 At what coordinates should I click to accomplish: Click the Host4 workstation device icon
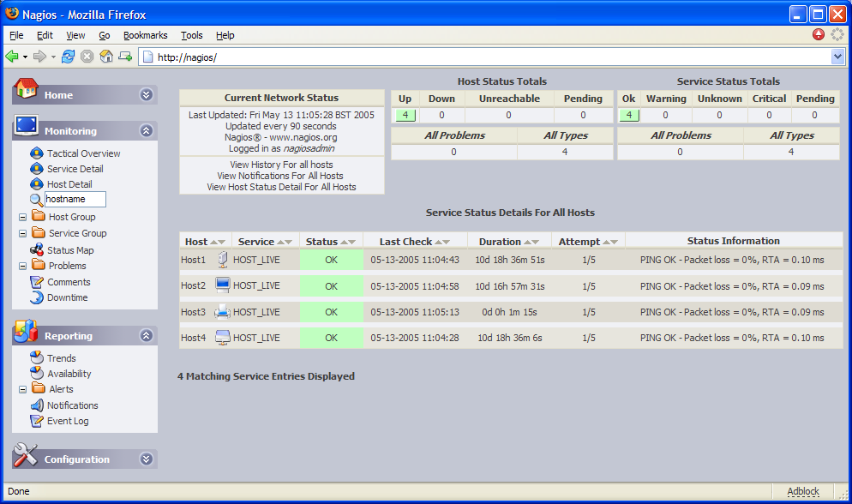coord(223,337)
